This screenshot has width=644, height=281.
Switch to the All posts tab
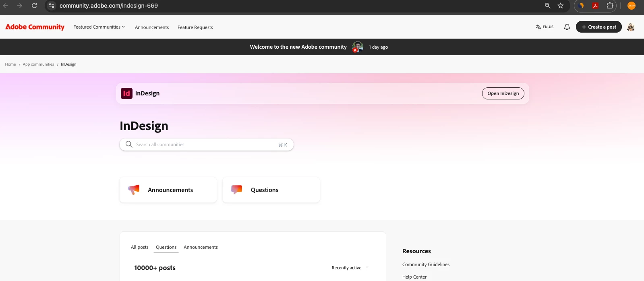coord(140,247)
